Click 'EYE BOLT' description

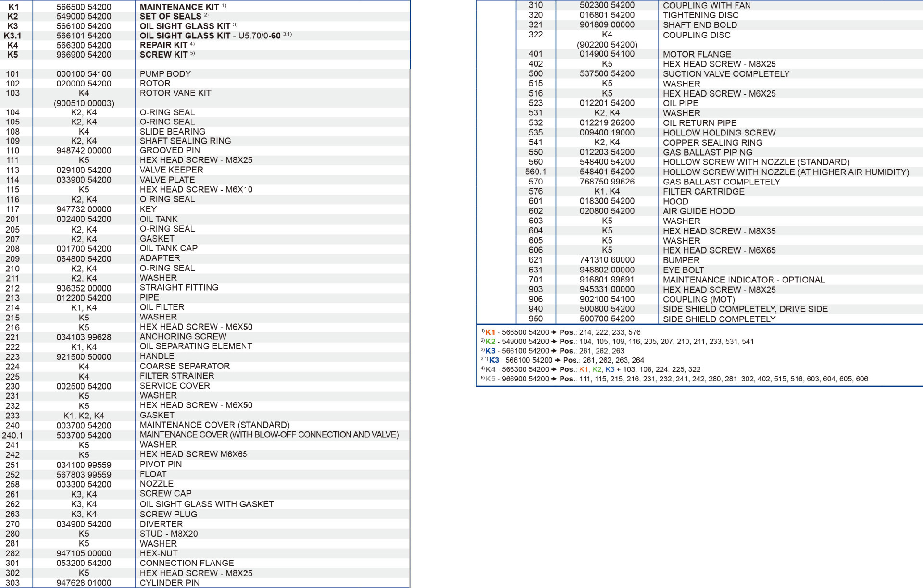[x=683, y=270]
